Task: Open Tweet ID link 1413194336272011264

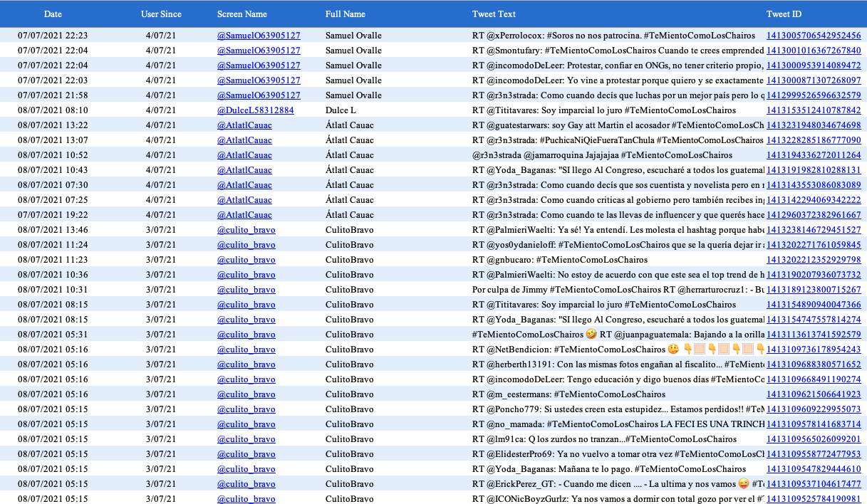Action: [814, 155]
